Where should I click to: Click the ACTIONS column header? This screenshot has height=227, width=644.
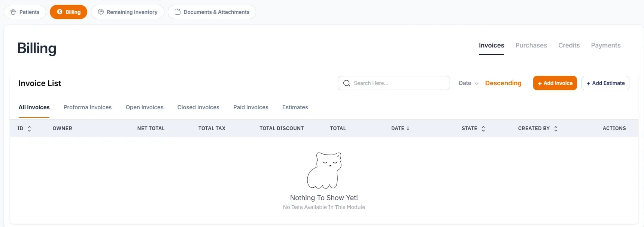pyautogui.click(x=614, y=128)
